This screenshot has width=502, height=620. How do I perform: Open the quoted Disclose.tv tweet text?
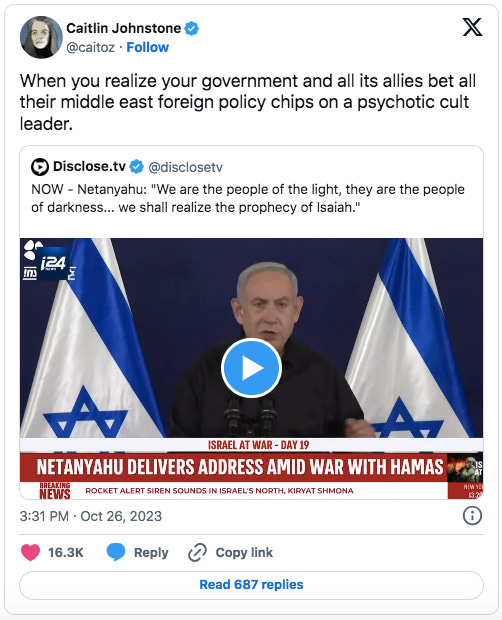click(x=248, y=198)
